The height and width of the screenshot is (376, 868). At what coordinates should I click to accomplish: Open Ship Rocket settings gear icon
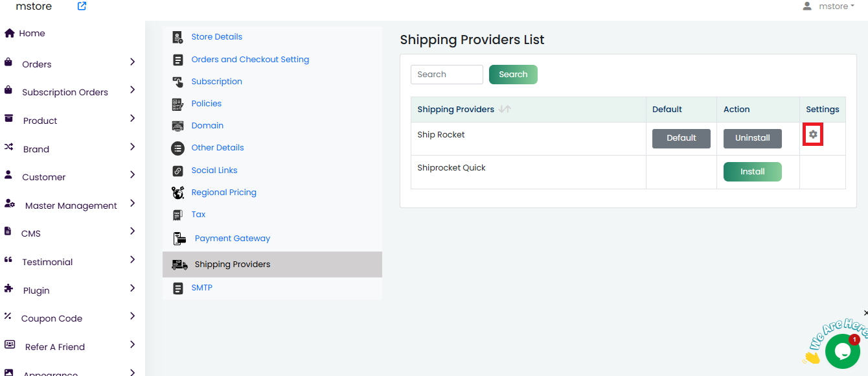(813, 134)
